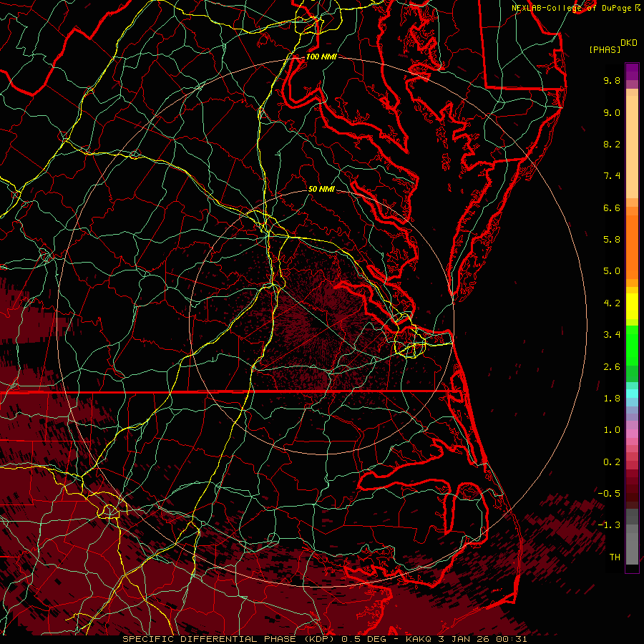This screenshot has width=644, height=644.
Task: Click the 1.8 scale value
Action: pyautogui.click(x=612, y=399)
